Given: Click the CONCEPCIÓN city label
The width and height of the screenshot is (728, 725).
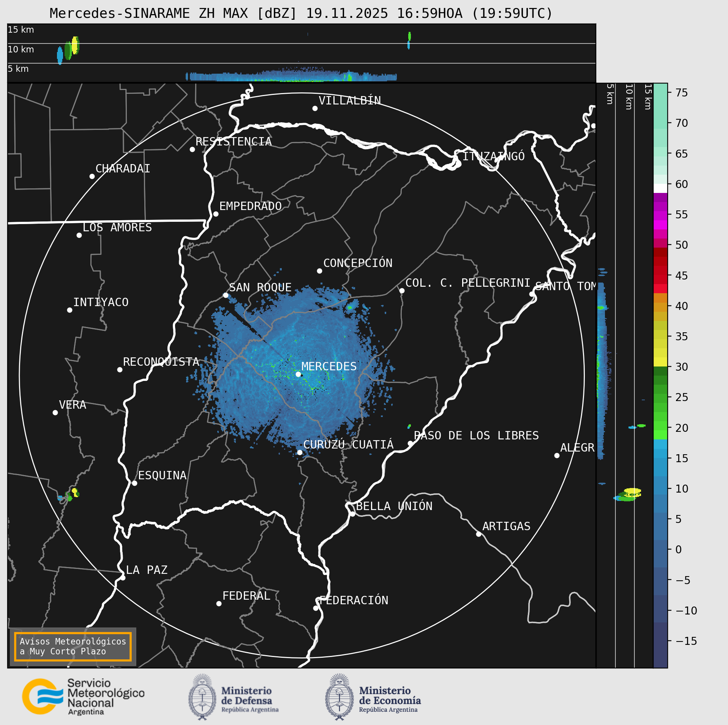Looking at the screenshot, I should (x=358, y=263).
